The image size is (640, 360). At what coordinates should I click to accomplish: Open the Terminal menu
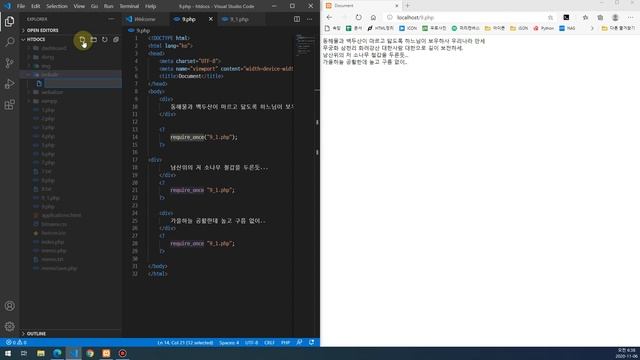[x=129, y=6]
